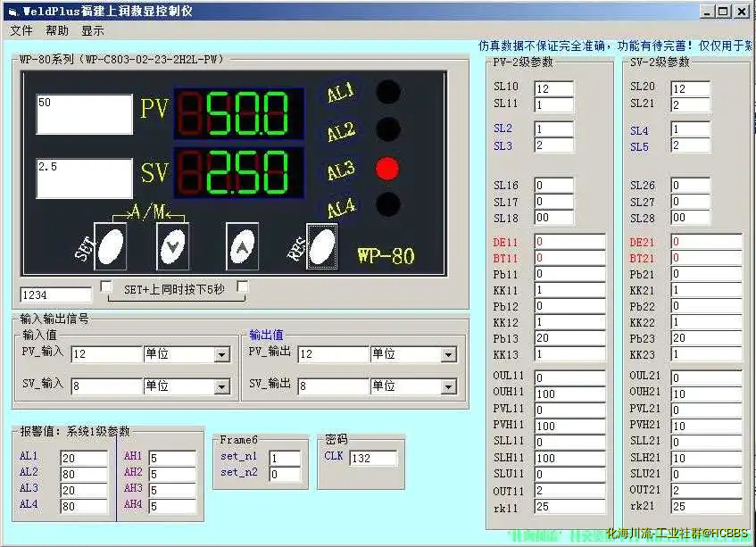This screenshot has width=756, height=547.
Task: Tick the checkbox left of SET+上同时按下5秒
Action: click(105, 286)
